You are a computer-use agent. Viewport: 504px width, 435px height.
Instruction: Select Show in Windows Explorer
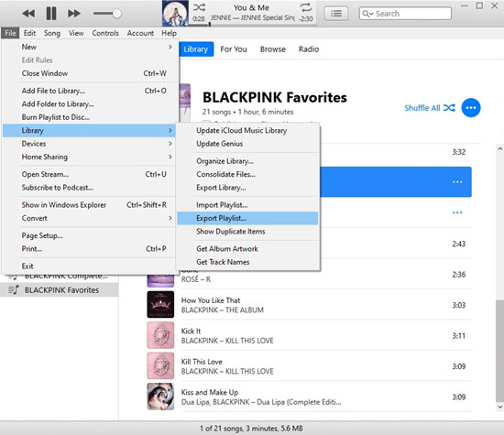(x=89, y=204)
